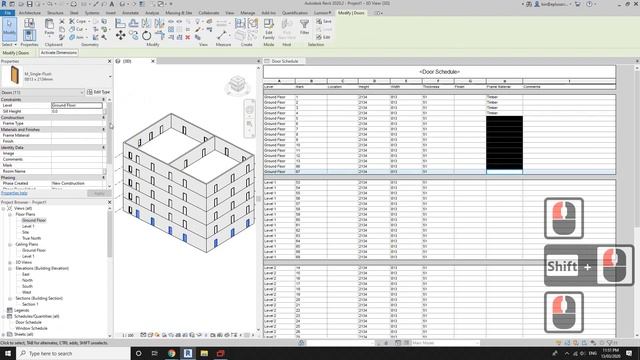Collapse the Floor Plans tree node
This screenshot has height=360, width=640.
pos(10,214)
